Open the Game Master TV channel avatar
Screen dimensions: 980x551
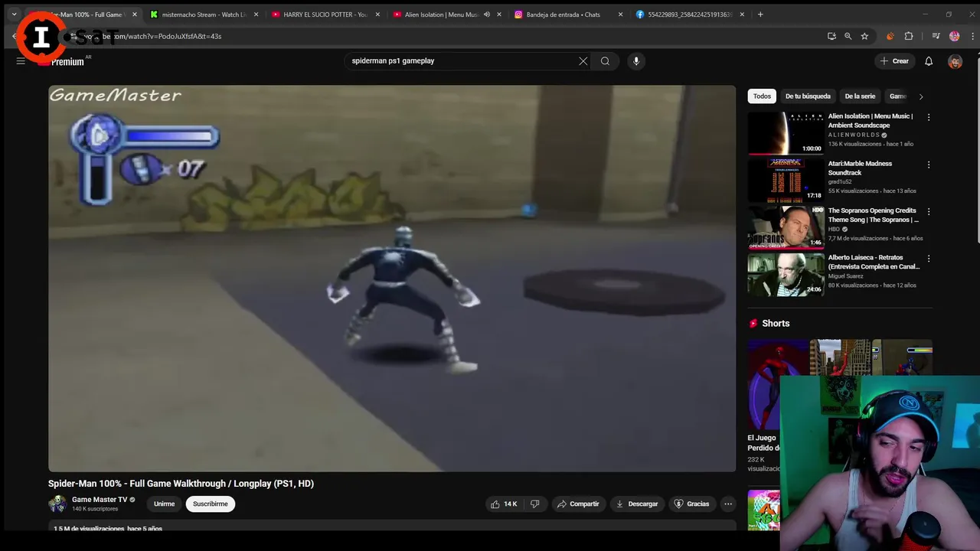(57, 504)
